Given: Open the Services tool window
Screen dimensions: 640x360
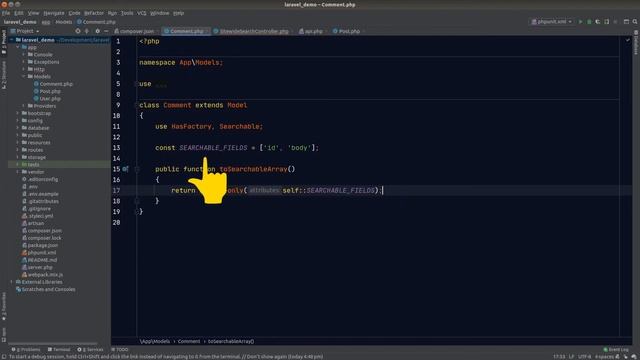Looking at the screenshot, I should click(x=90, y=349).
